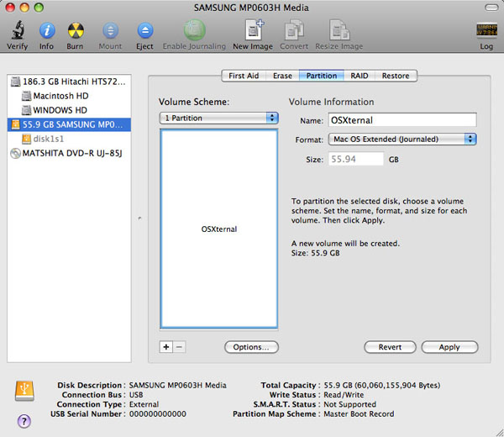Click the window resize grip corner

pos(499,432)
